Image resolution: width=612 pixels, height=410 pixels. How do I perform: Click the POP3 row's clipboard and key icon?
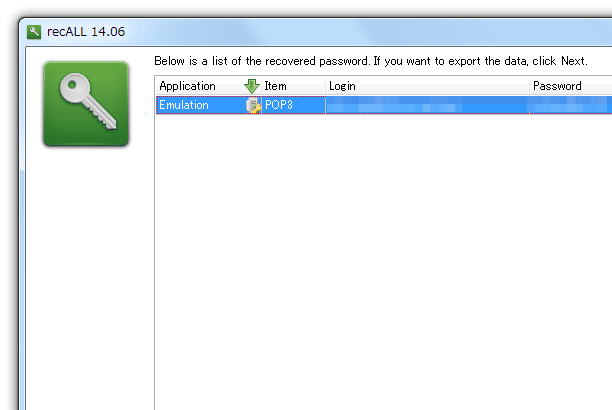point(253,105)
